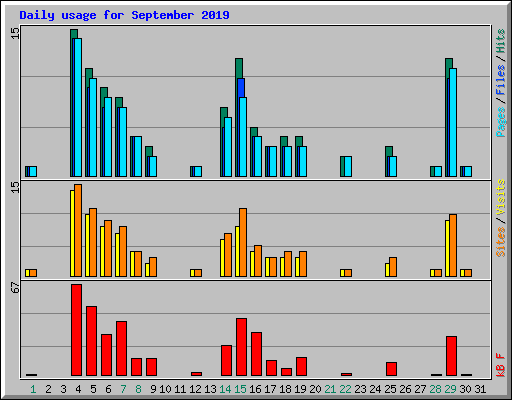The width and height of the screenshot is (512, 400).
Task: Click day label 20 on the x-axis
Action: [x=315, y=389]
